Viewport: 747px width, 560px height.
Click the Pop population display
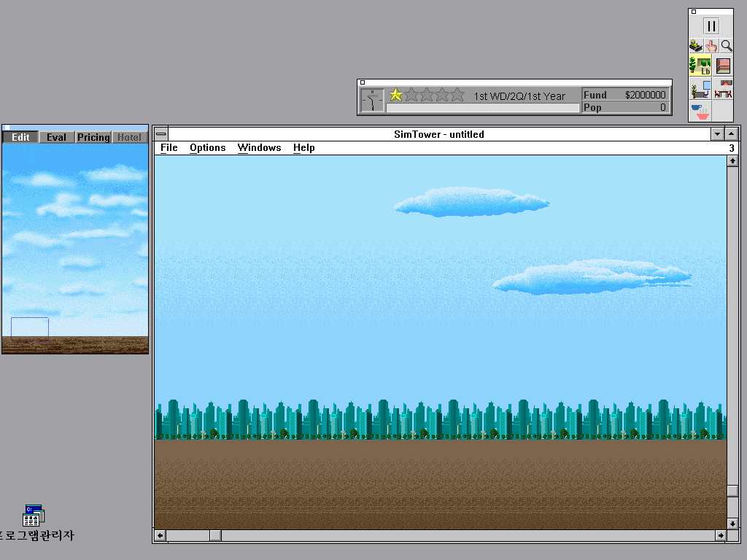[625, 108]
